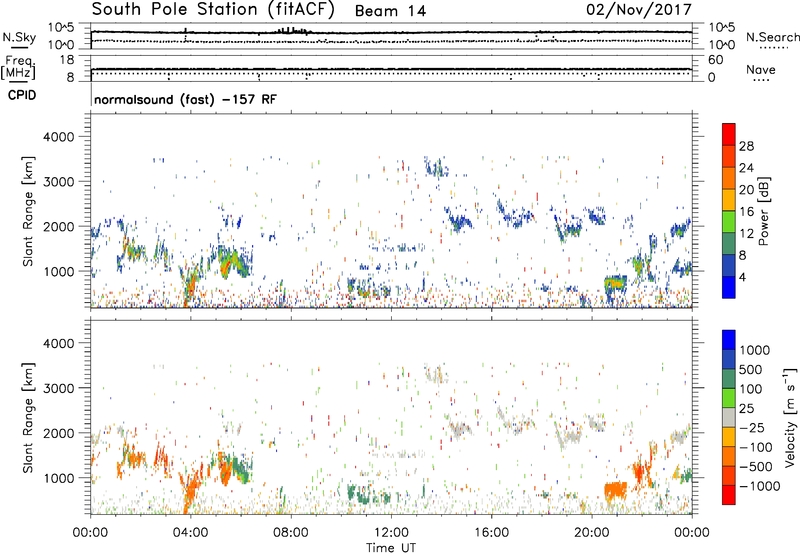Screen dimensions: 800x554
Task: Click the red bottom of velocity colorbar
Action: (x=729, y=495)
